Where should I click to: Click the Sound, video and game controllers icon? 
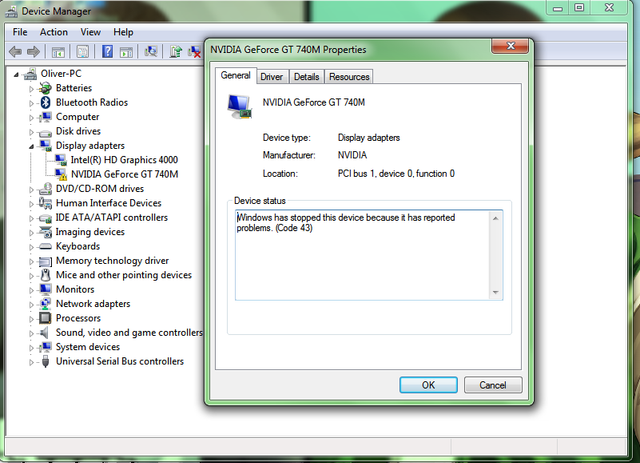point(44,332)
